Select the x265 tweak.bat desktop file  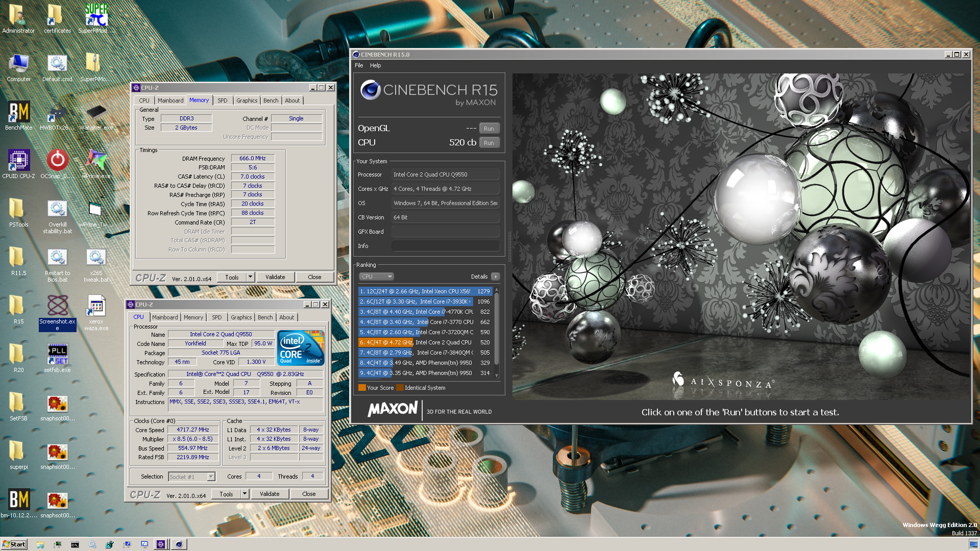[x=96, y=265]
